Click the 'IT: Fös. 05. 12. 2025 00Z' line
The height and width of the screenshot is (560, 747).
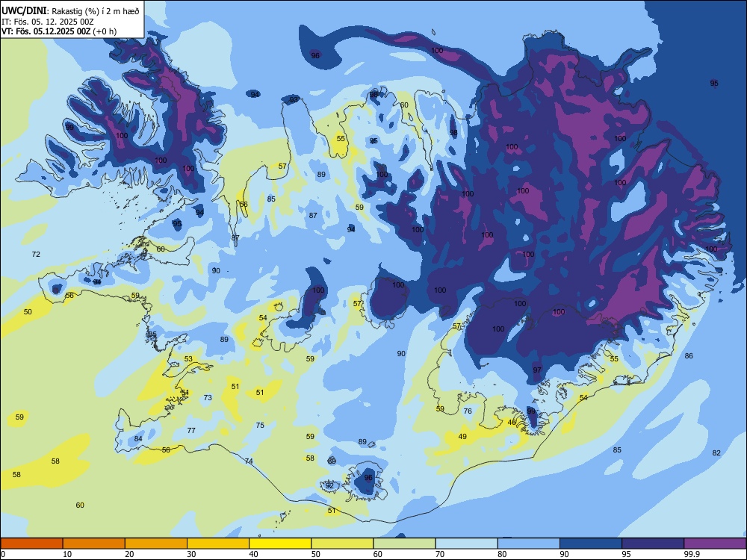point(46,22)
